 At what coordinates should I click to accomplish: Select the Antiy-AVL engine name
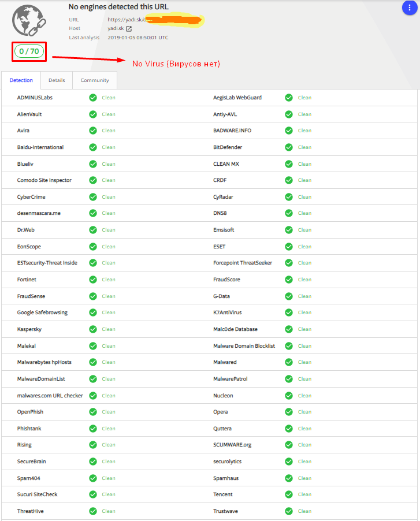click(x=225, y=114)
